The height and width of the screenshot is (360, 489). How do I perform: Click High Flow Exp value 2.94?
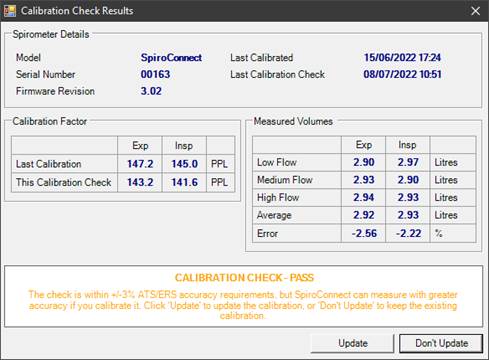click(x=364, y=197)
